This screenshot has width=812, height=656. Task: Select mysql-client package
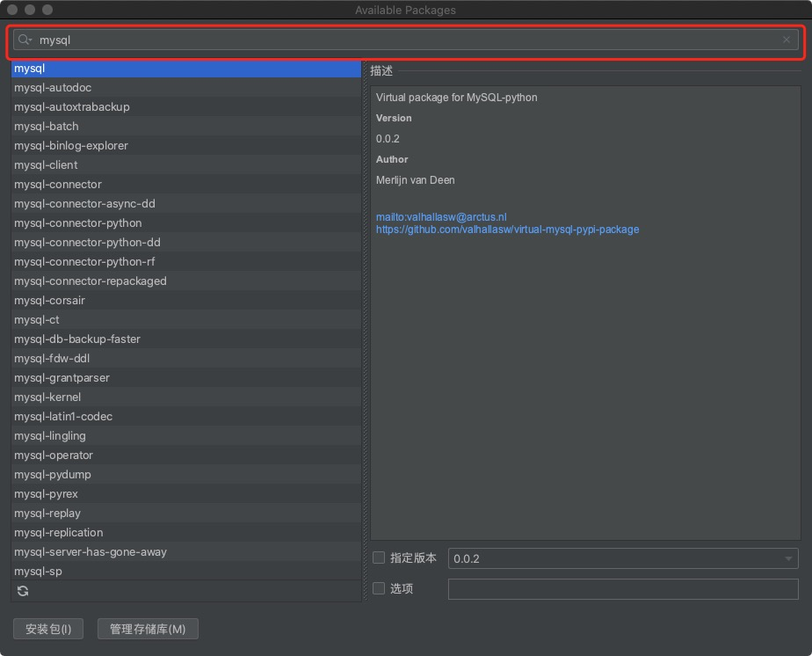(x=186, y=164)
